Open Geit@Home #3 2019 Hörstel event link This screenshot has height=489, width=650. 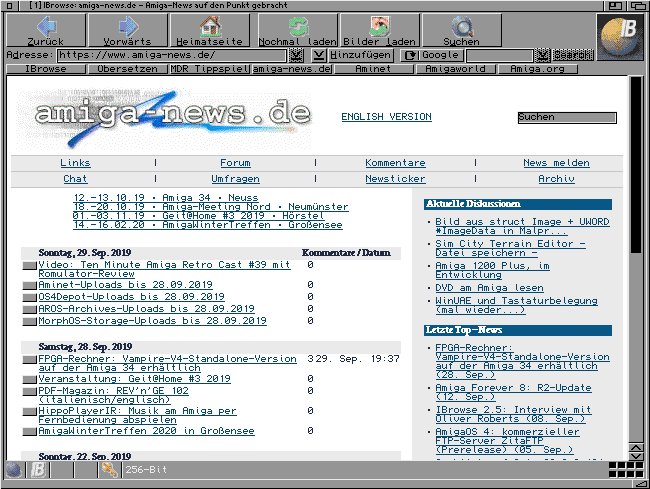click(198, 216)
